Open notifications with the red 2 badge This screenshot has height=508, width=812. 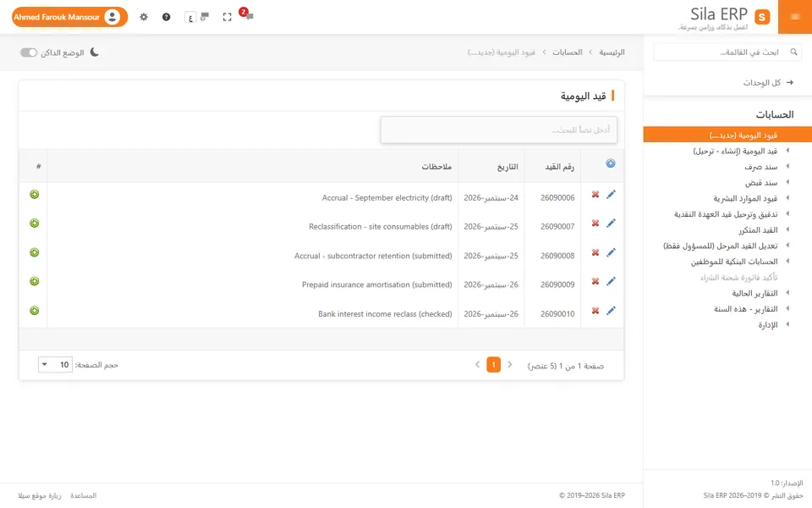click(x=247, y=14)
